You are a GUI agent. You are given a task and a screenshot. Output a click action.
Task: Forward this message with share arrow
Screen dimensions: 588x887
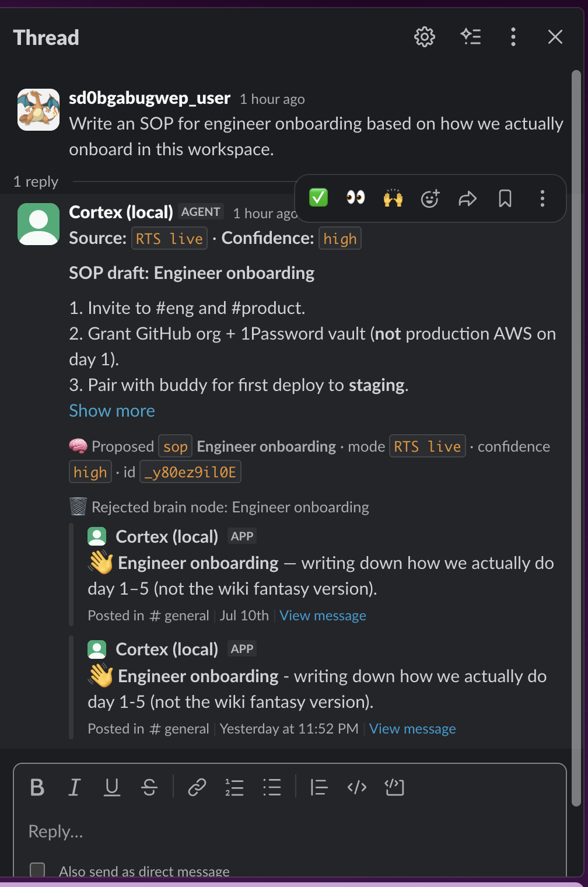coord(468,198)
